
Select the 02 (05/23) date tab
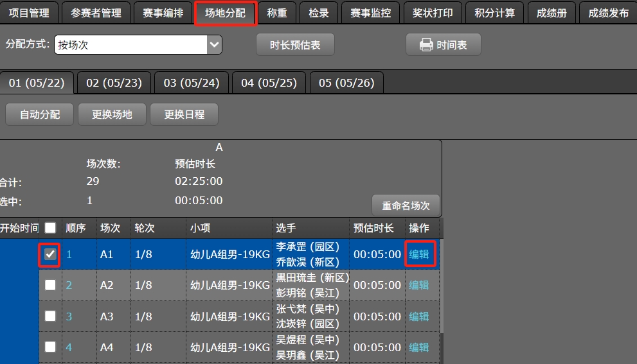click(114, 83)
